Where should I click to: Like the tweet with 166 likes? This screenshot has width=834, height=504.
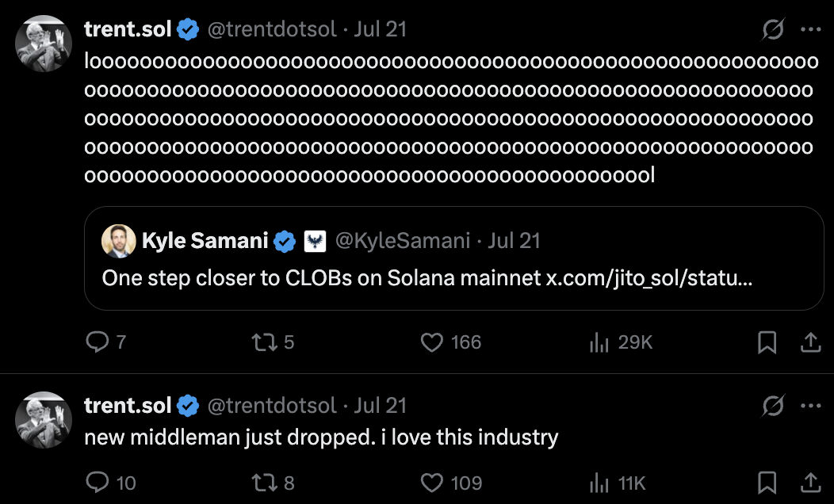431,342
